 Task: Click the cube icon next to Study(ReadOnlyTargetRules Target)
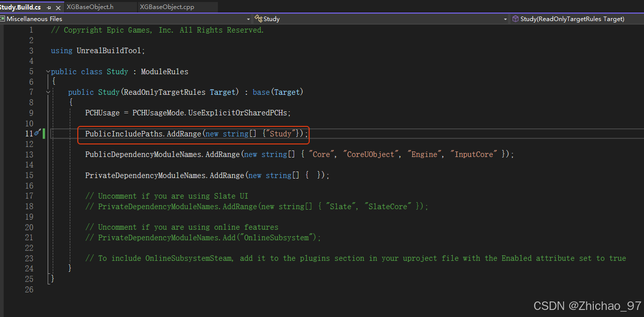coord(515,19)
